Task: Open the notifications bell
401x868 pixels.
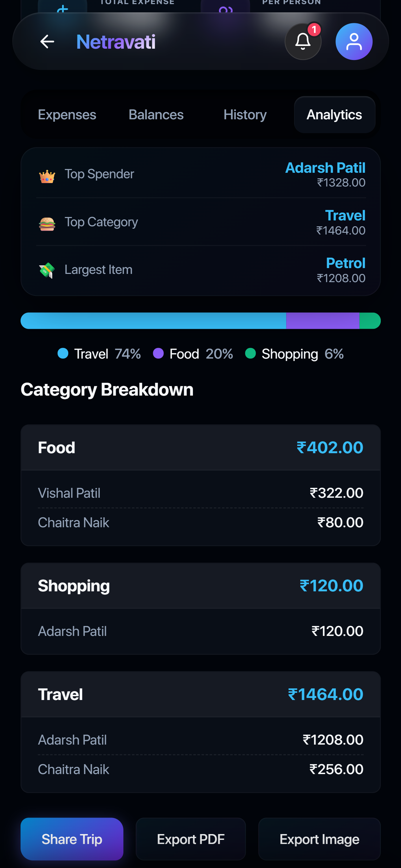Action: coord(303,42)
